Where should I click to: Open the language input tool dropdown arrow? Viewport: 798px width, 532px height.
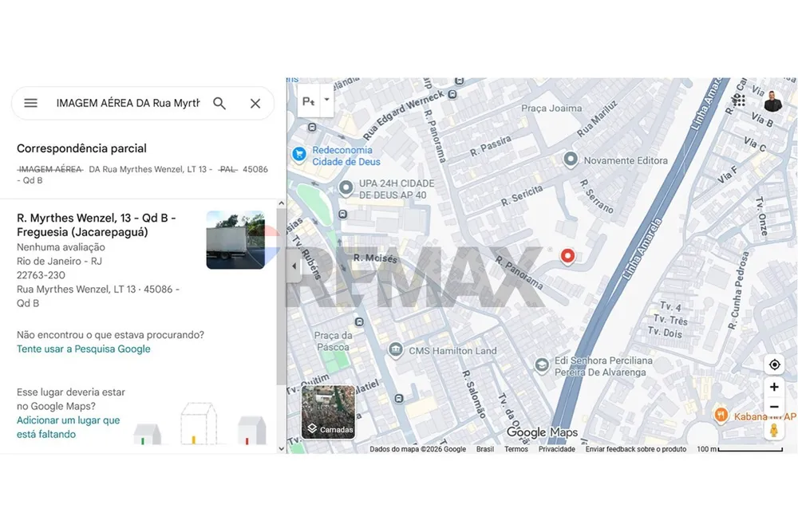326,100
